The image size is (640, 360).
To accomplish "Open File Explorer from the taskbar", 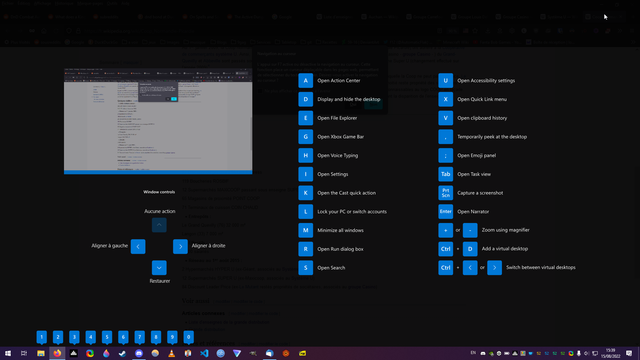I will [41, 353].
